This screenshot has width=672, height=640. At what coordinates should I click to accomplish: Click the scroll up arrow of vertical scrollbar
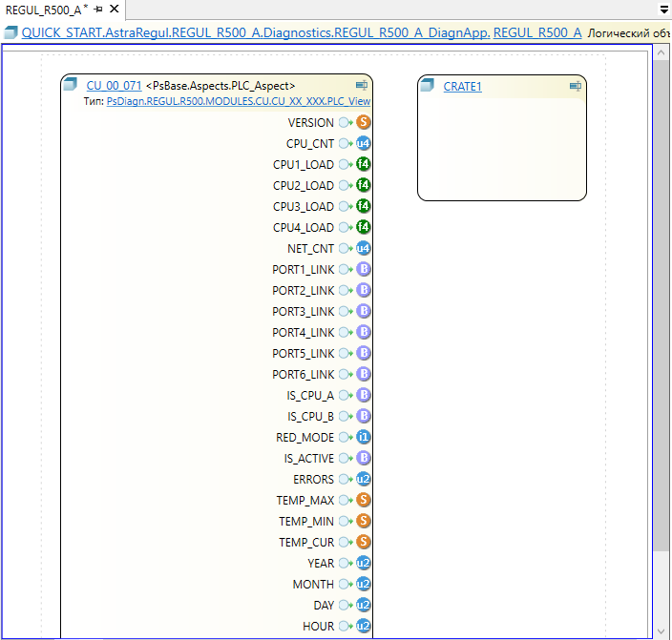pos(661,53)
